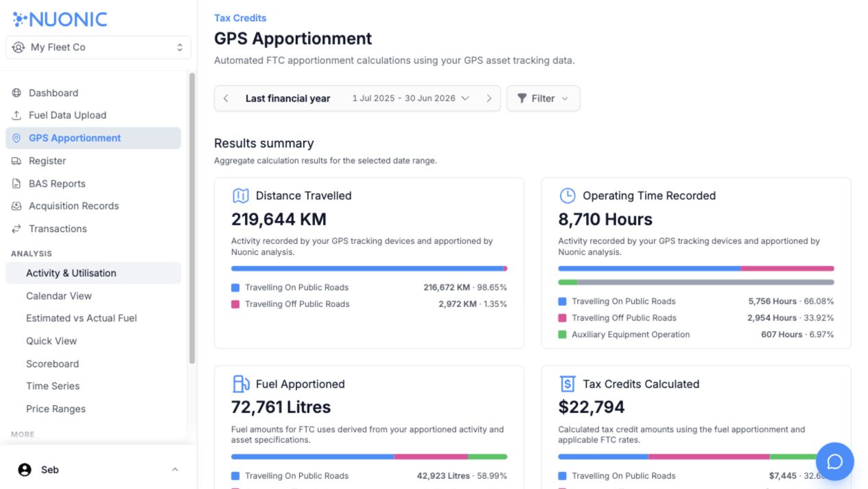
Task: Click blue swatch in Distance Travelled legend
Action: click(x=235, y=288)
